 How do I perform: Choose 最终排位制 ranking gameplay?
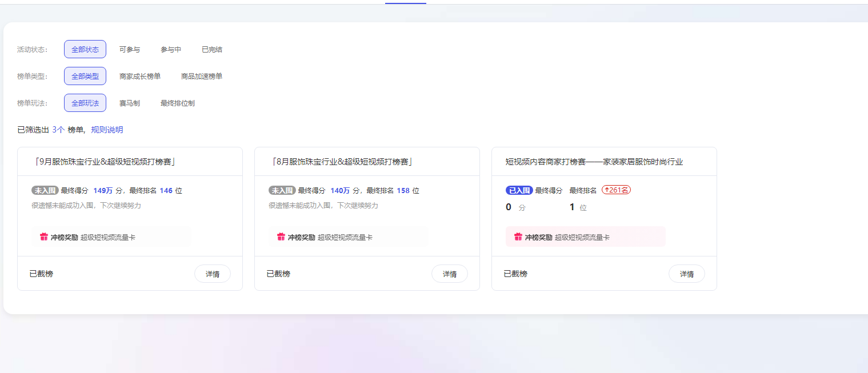click(x=178, y=103)
